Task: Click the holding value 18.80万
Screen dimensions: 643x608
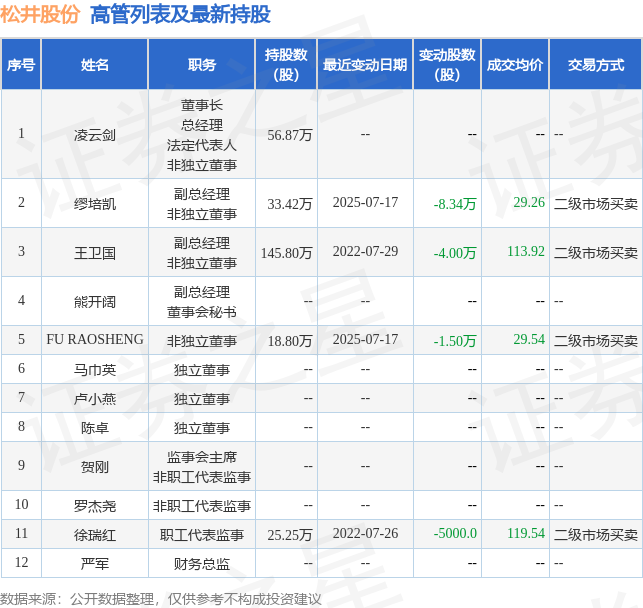Action: (x=290, y=341)
